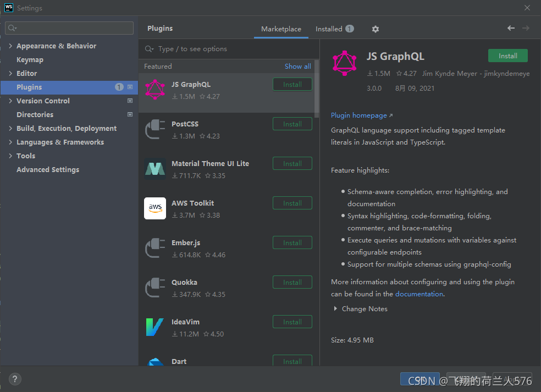Viewport: 541px width, 392px height.
Task: Click the Quokka plugin icon
Action: tap(155, 288)
